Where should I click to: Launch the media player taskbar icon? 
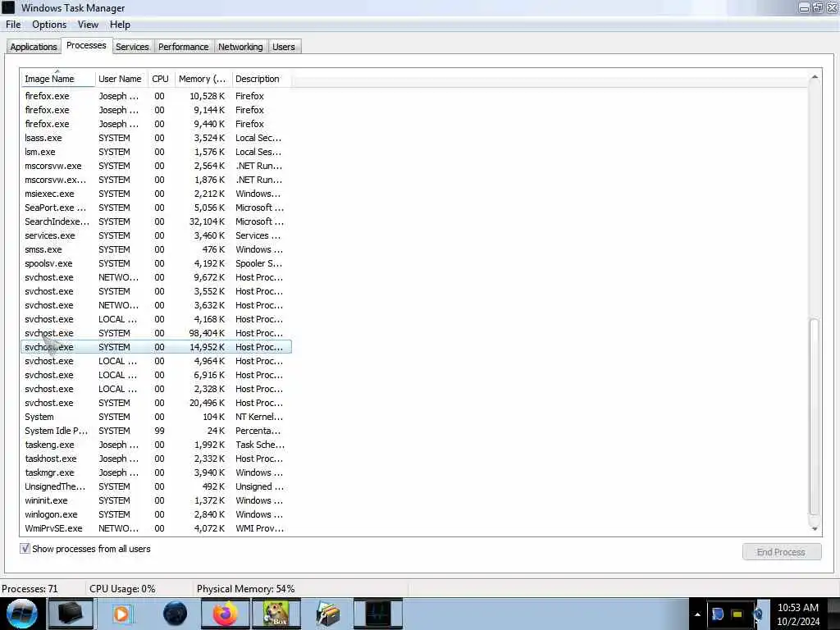[121, 614]
